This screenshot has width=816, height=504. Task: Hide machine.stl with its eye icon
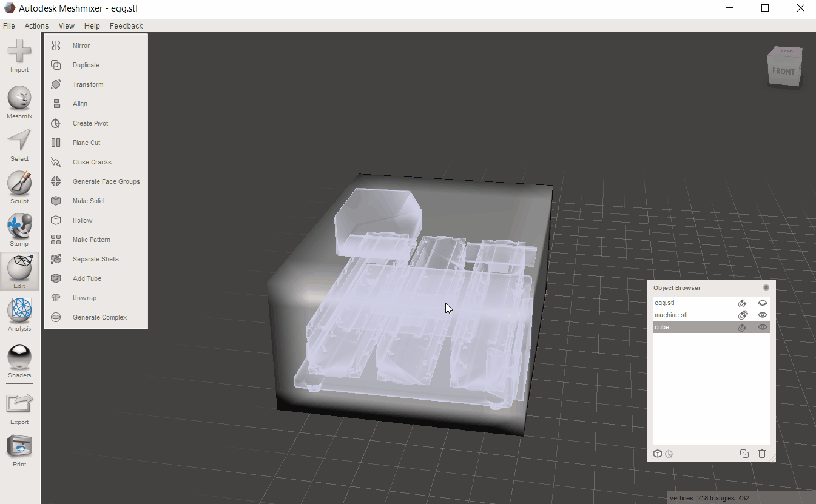point(763,315)
